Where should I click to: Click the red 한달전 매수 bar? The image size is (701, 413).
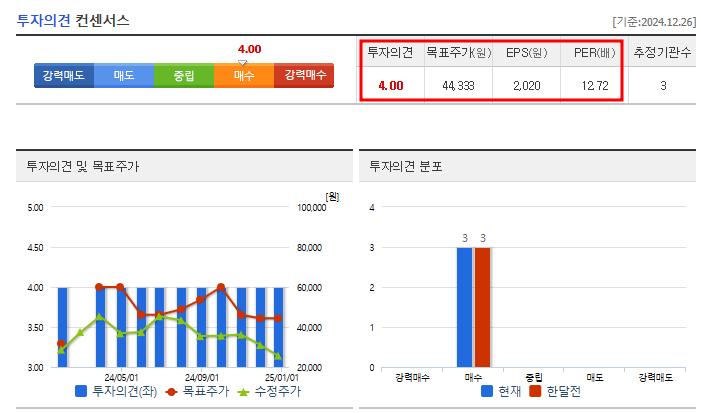pos(483,307)
